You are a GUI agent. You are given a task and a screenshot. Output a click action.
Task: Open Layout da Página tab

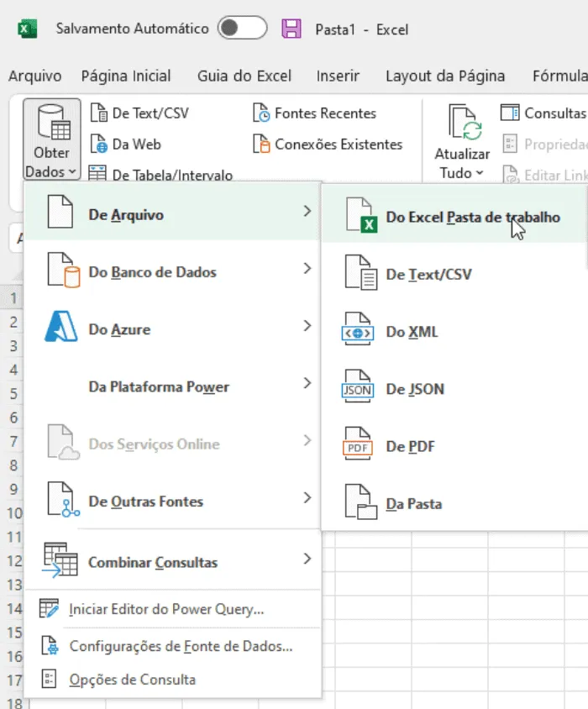(x=445, y=76)
